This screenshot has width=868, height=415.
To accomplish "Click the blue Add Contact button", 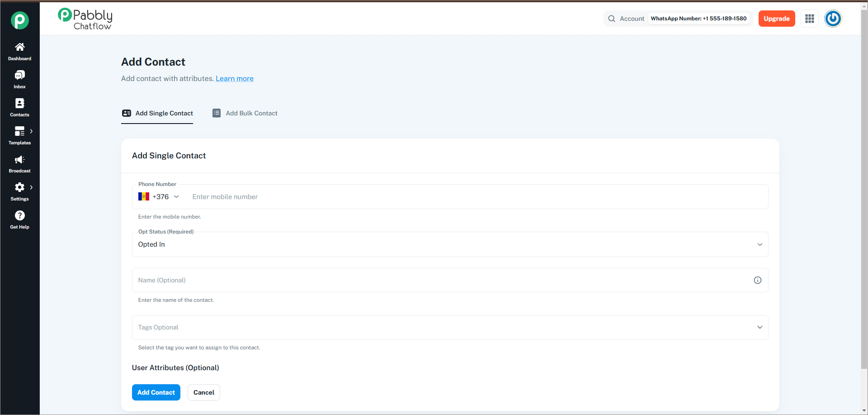I will (x=156, y=392).
